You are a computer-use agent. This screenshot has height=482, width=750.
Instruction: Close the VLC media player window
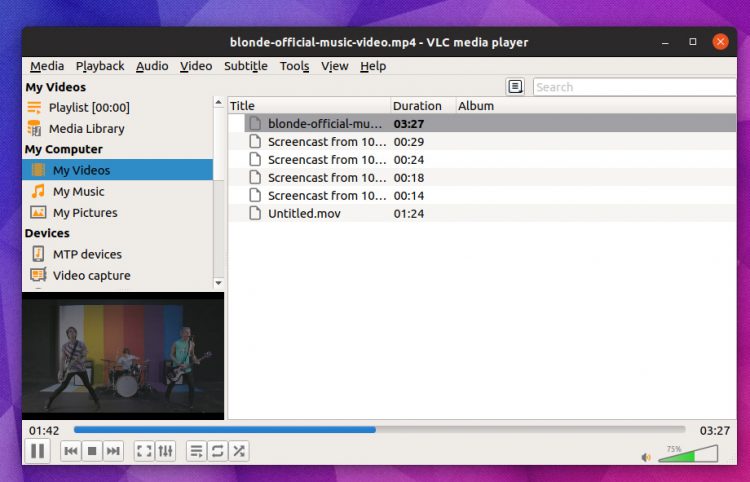(720, 42)
